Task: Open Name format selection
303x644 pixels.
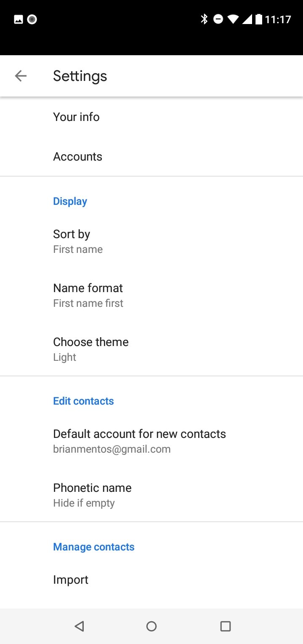Action: click(x=151, y=295)
